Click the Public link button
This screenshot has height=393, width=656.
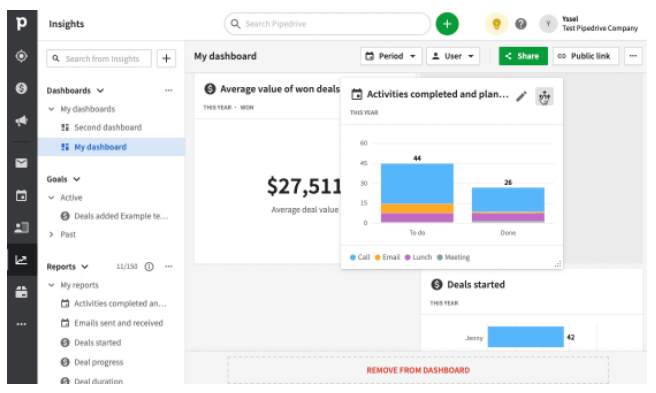(x=585, y=56)
